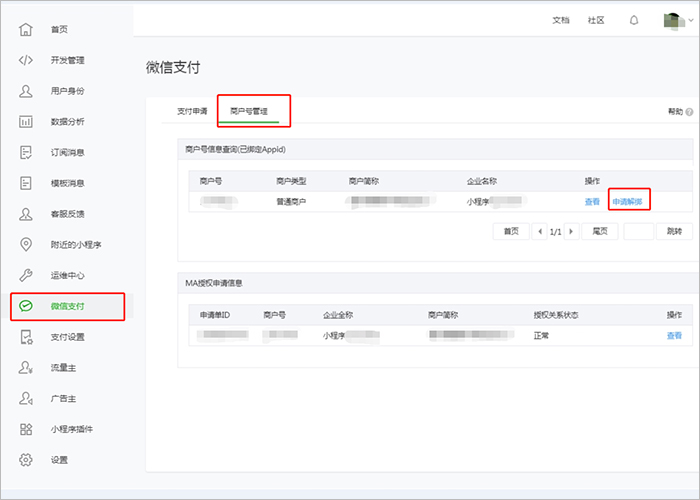Click the 开发管理 code brackets icon
The width and height of the screenshot is (700, 500).
[x=26, y=60]
